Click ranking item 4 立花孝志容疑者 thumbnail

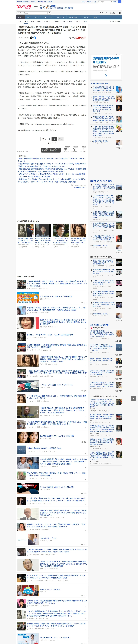pyautogui.click(x=119, y=119)
